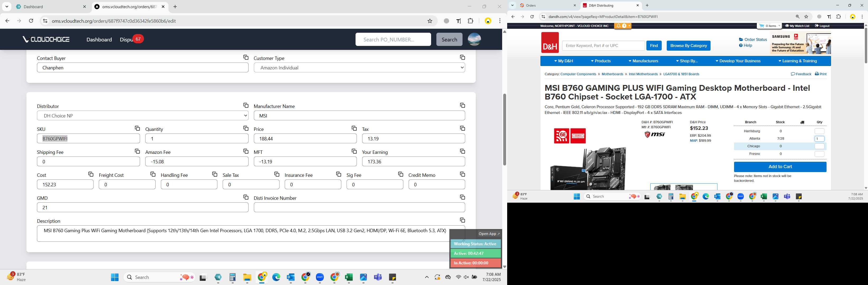The height and width of the screenshot is (285, 868).
Task: Copy the Sale Tax value
Action: 277,174
